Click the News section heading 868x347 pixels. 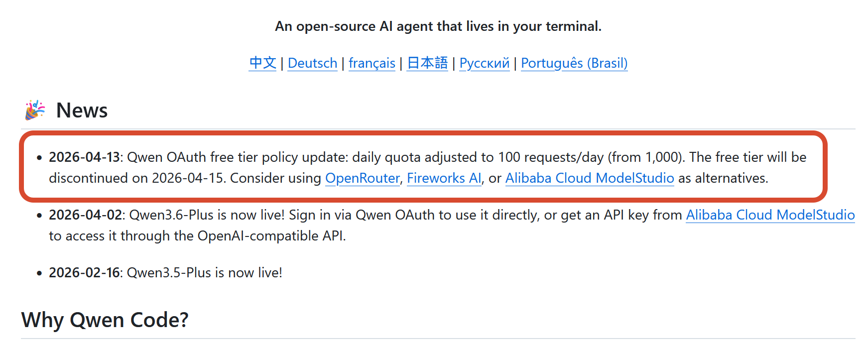(x=82, y=110)
